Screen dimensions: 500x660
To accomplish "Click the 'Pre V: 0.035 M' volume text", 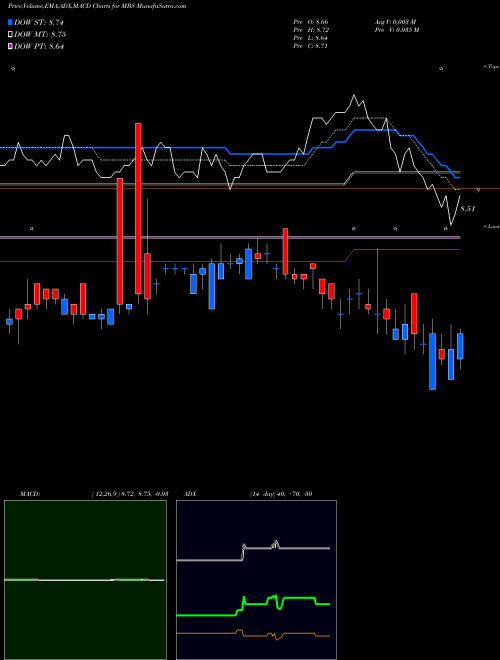I will (x=397, y=29).
